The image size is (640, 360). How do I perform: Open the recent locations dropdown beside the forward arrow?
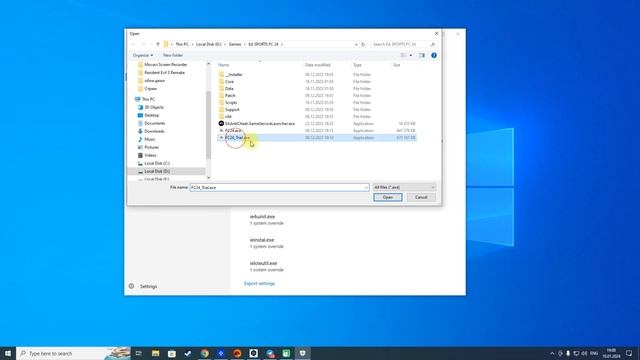click(151, 44)
